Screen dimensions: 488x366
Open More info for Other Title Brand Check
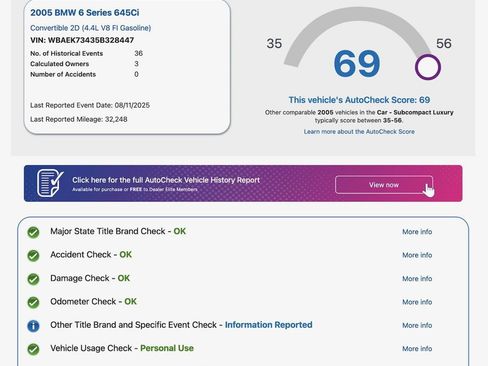(x=417, y=325)
